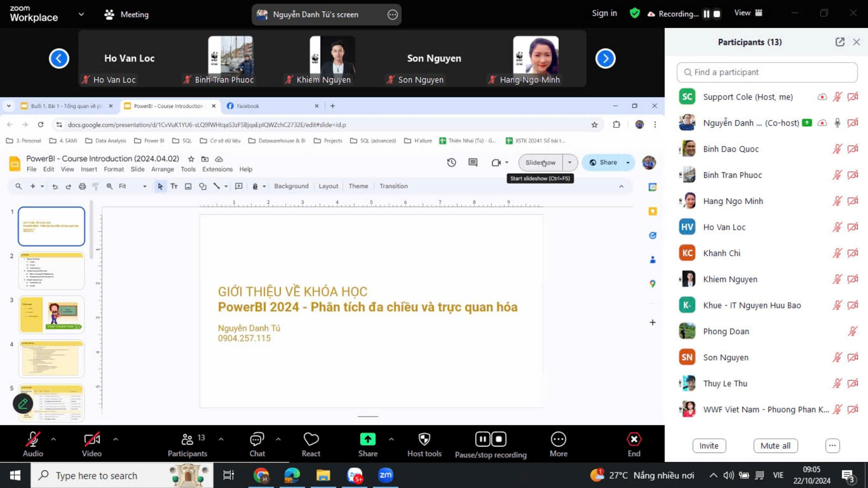
Task: Expand Zoom Share options caret
Action: point(391,439)
